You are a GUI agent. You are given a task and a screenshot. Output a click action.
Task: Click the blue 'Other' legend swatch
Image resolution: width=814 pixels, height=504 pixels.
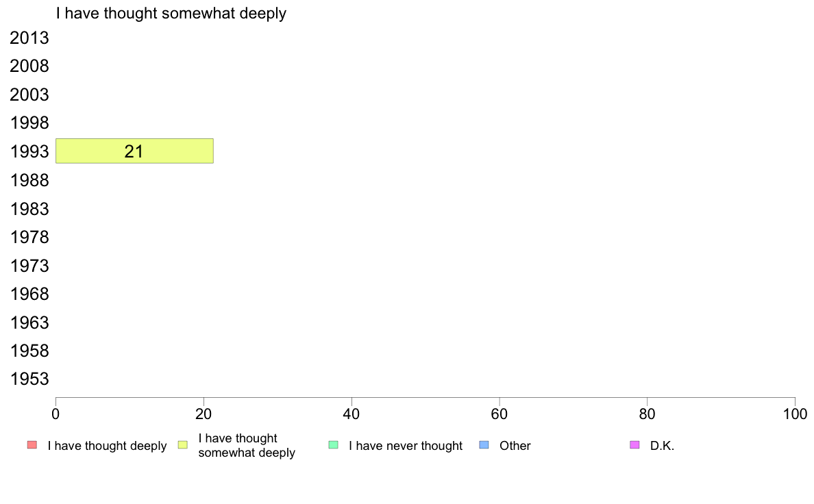tap(484, 445)
